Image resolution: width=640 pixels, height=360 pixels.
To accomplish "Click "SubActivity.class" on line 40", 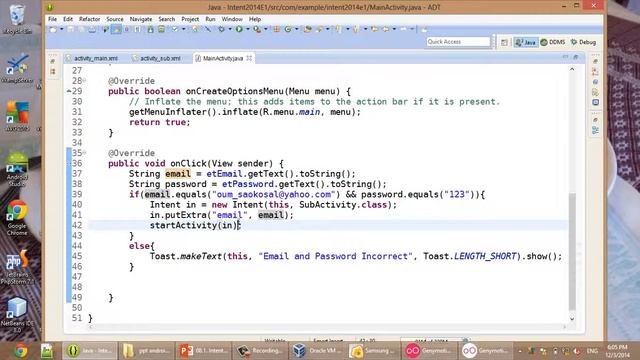I will (x=343, y=204).
